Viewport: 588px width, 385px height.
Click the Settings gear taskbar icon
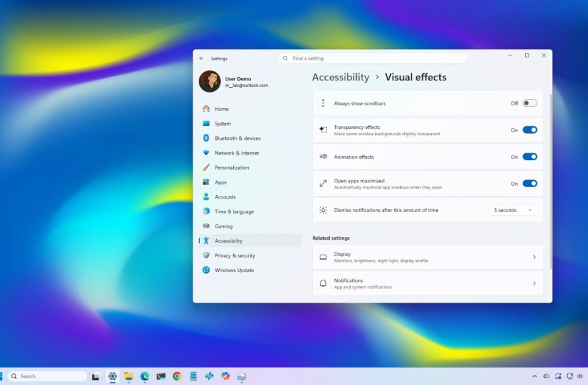coord(112,376)
